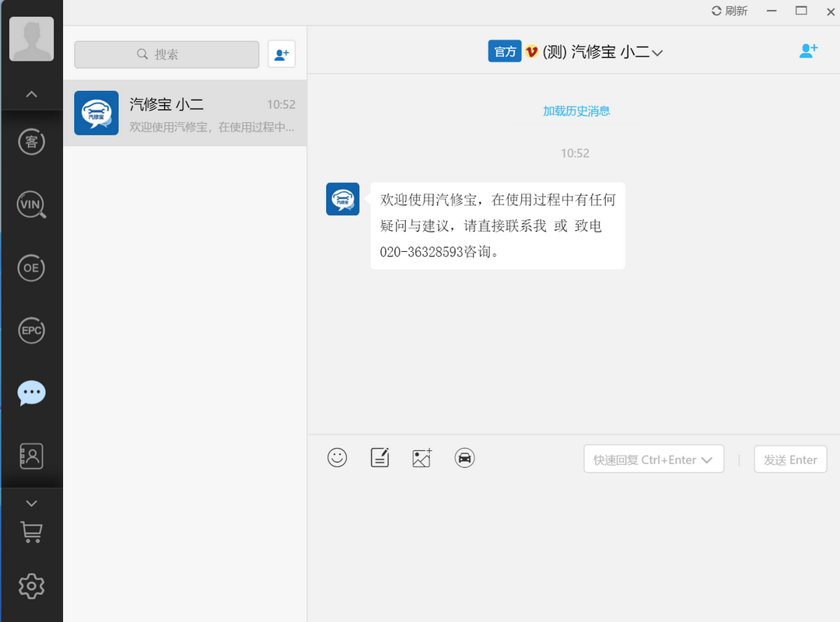Image resolution: width=840 pixels, height=622 pixels.
Task: Open the vehicle/car tool in chat toolbar
Action: click(464, 458)
